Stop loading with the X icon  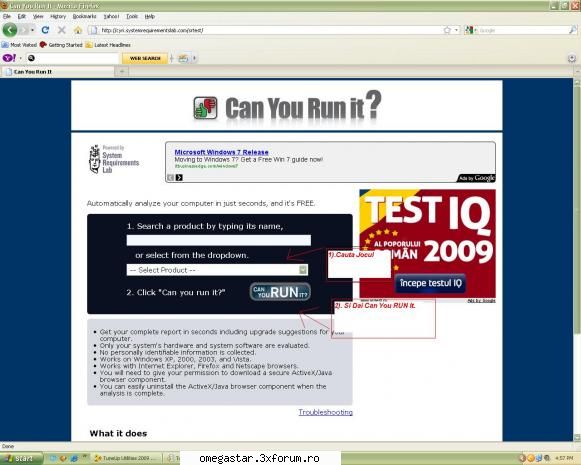click(x=62, y=30)
